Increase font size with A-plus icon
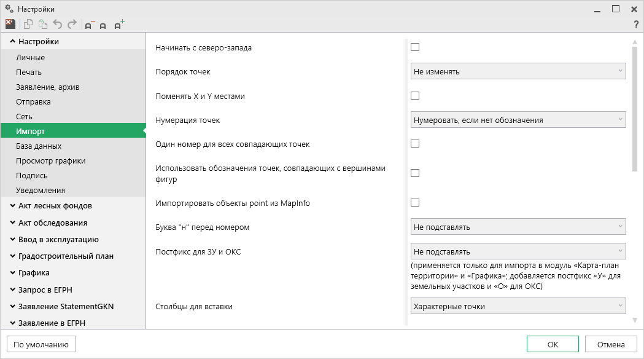The height and width of the screenshot is (359, 644). [x=119, y=25]
